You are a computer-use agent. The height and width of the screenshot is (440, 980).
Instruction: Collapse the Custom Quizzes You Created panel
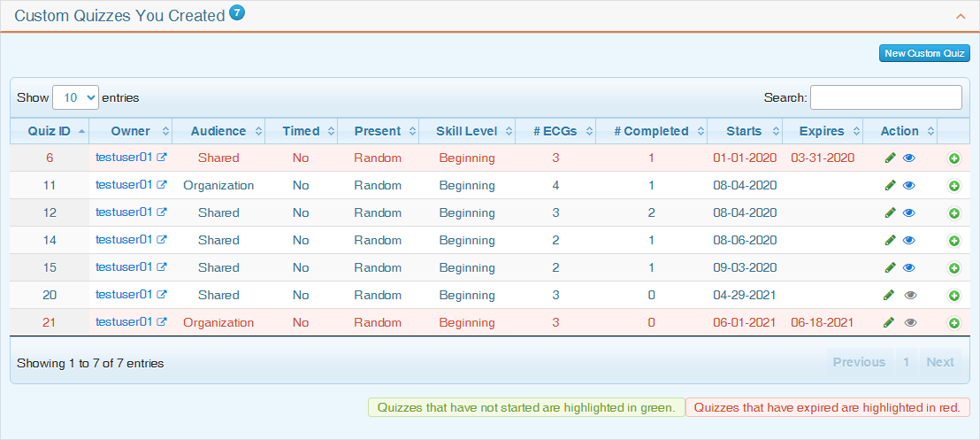[960, 17]
